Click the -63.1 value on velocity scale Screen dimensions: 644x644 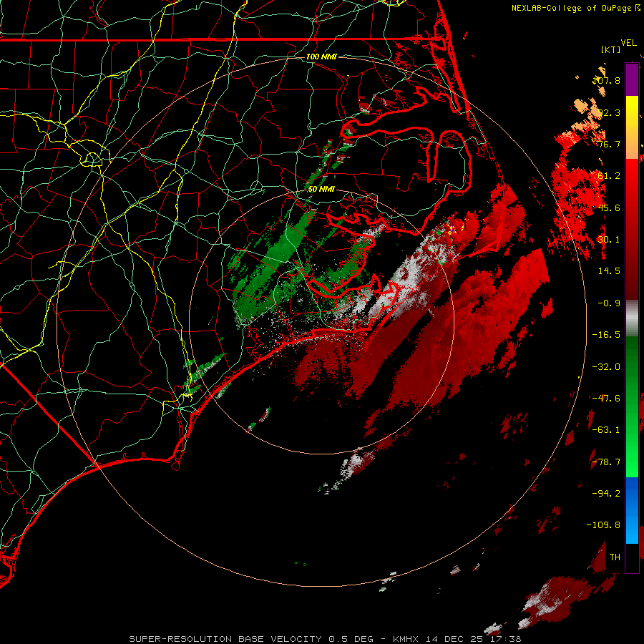[606, 430]
